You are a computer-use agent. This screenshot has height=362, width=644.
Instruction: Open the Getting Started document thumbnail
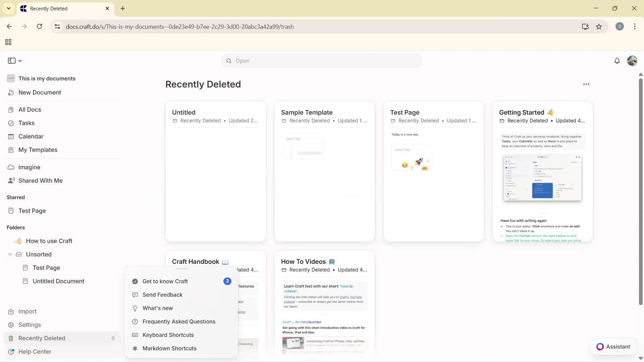click(x=542, y=178)
